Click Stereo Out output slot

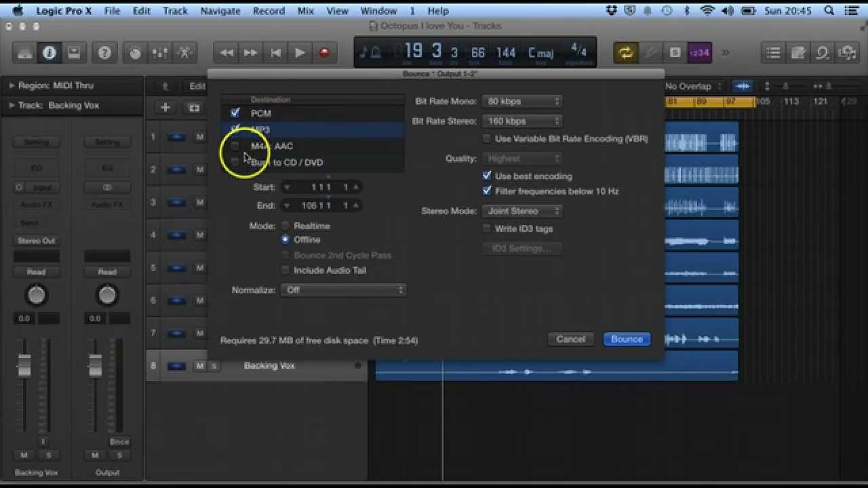point(37,241)
